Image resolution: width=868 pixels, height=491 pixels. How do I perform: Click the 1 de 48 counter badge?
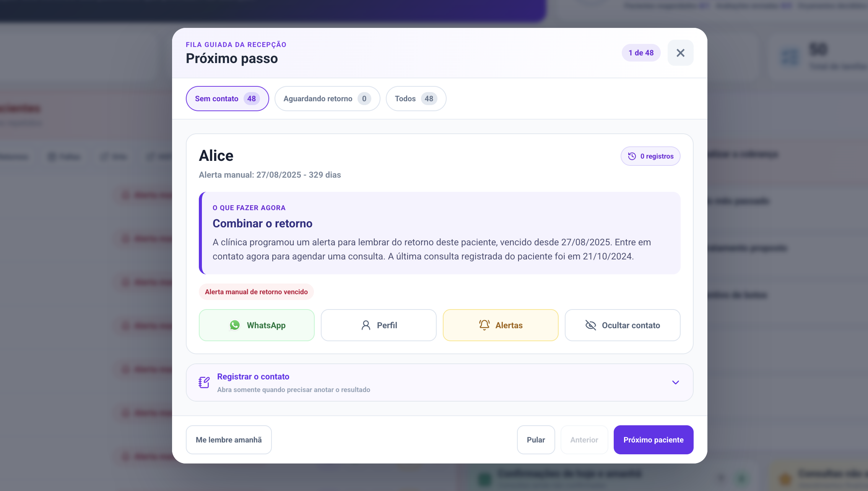(x=641, y=53)
